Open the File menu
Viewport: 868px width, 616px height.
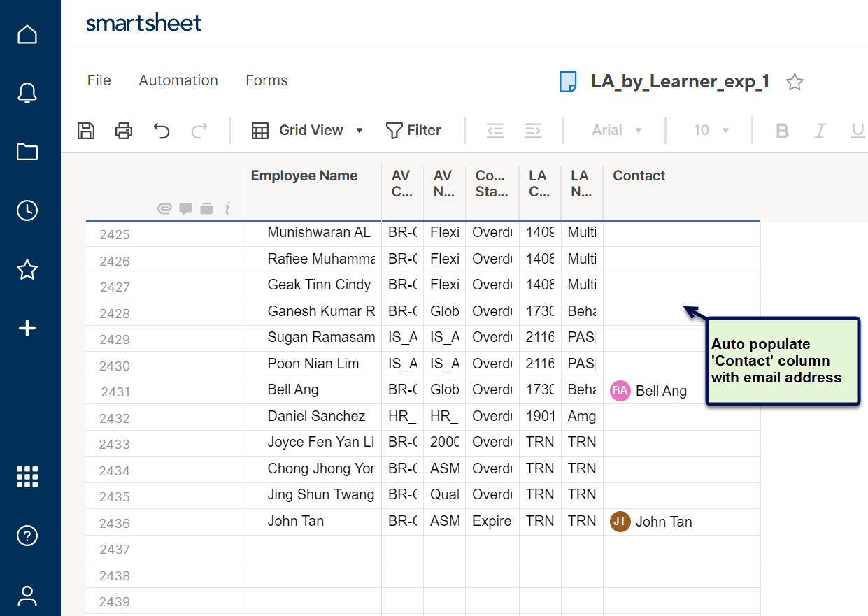click(99, 80)
